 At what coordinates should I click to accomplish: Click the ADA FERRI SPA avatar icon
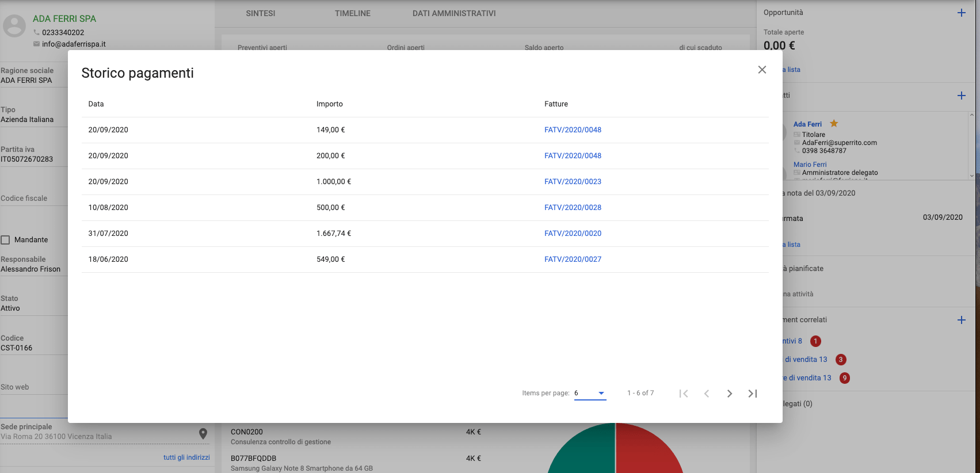click(x=14, y=26)
